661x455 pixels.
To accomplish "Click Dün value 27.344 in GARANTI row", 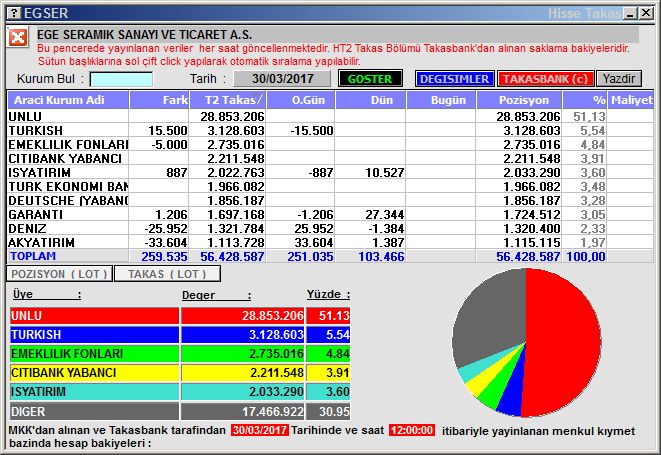I will pos(385,214).
